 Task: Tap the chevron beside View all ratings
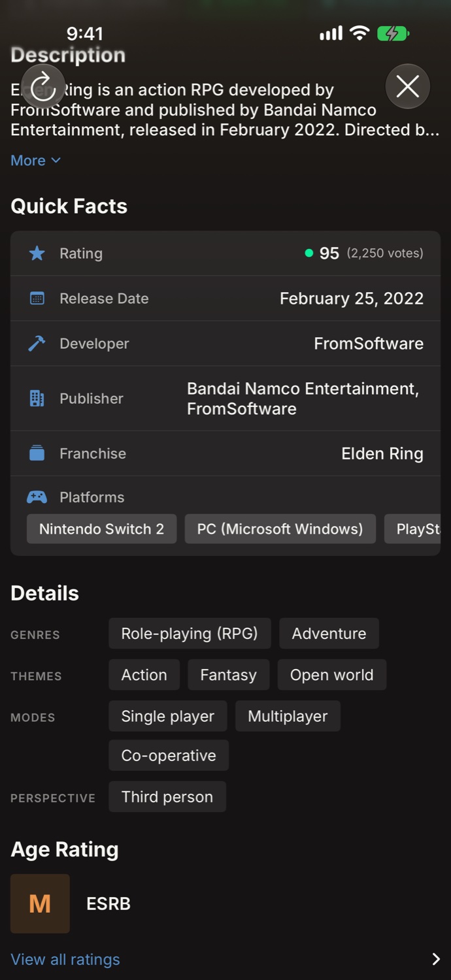436,959
